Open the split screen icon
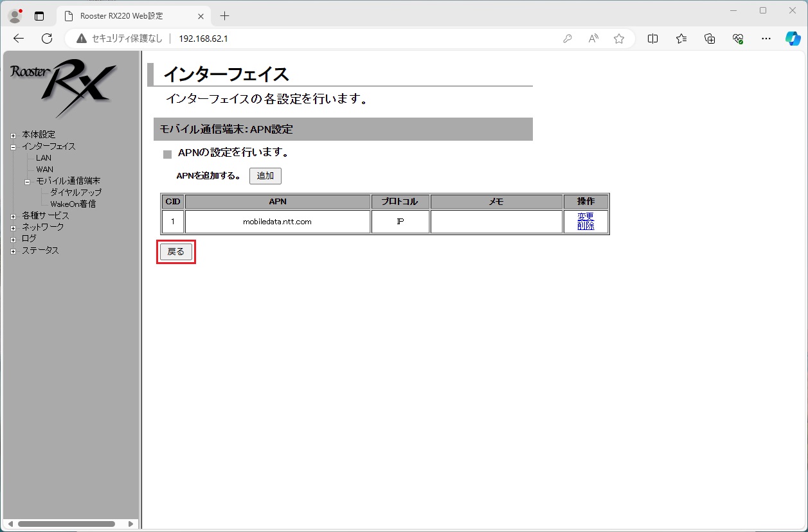 [652, 39]
